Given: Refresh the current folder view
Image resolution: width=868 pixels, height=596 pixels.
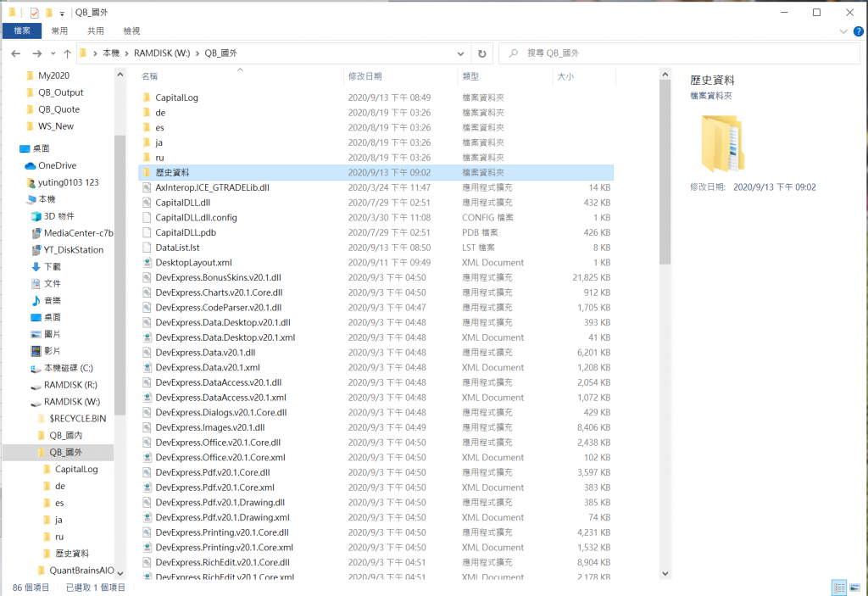Looking at the screenshot, I should point(481,53).
